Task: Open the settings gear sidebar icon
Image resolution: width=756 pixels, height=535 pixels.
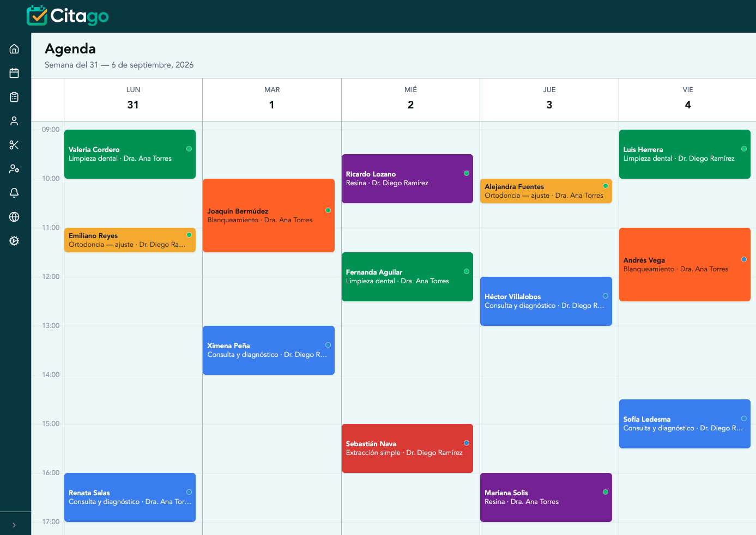Action: tap(14, 241)
